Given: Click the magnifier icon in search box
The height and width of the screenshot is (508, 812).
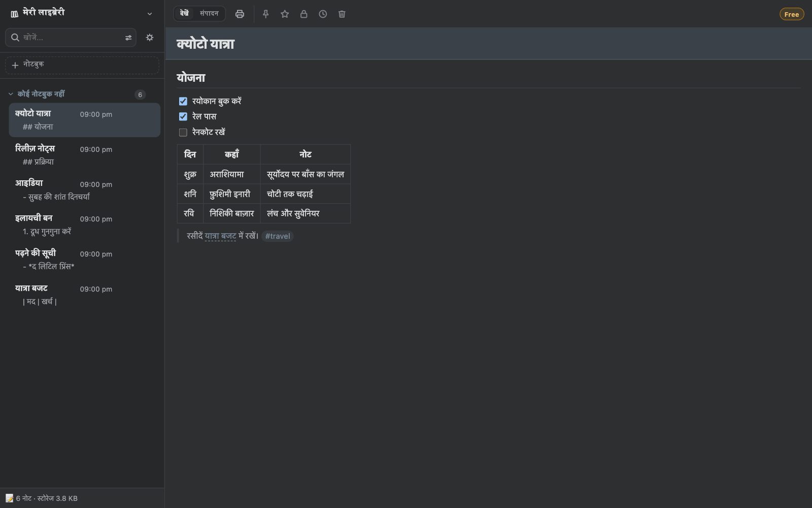Looking at the screenshot, I should click(x=15, y=38).
